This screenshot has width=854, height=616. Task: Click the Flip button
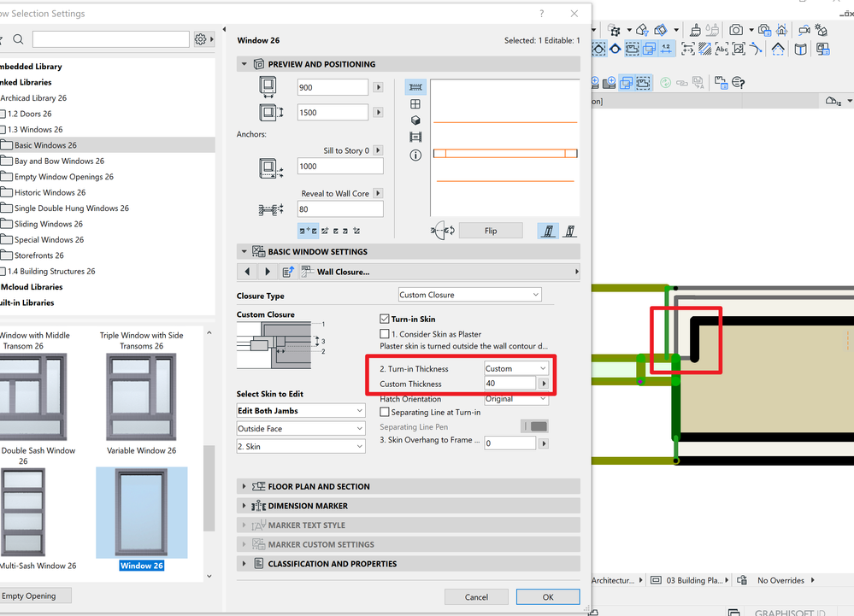coord(491,231)
